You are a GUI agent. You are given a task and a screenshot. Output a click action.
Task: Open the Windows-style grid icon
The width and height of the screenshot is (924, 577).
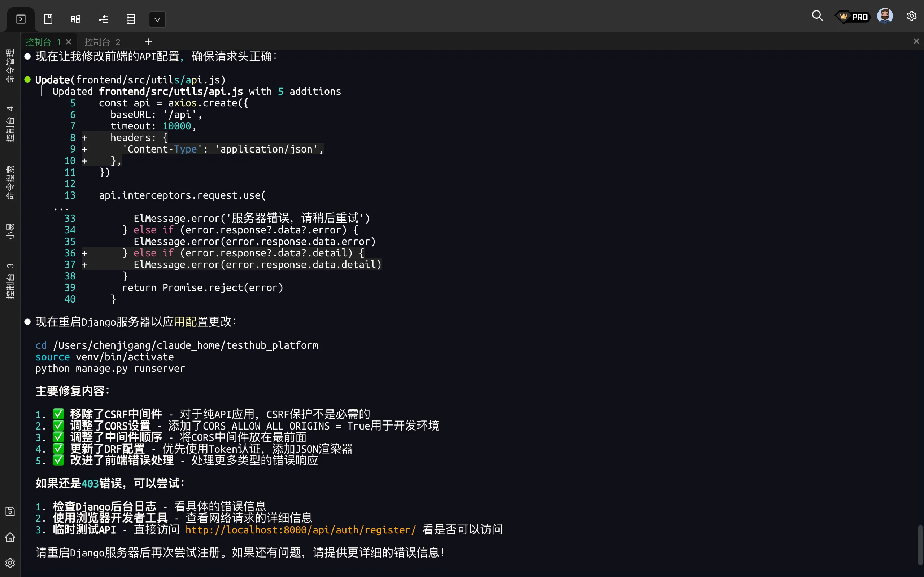75,19
